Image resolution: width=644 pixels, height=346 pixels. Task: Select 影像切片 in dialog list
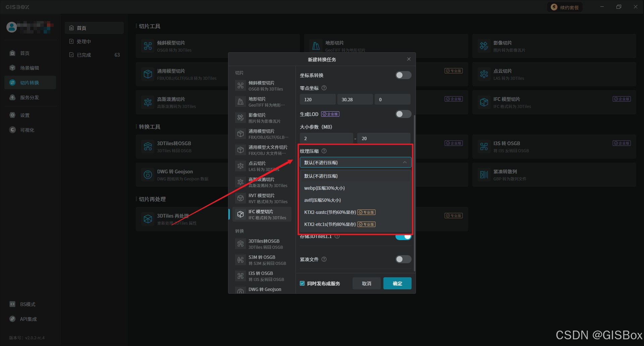coord(262,118)
